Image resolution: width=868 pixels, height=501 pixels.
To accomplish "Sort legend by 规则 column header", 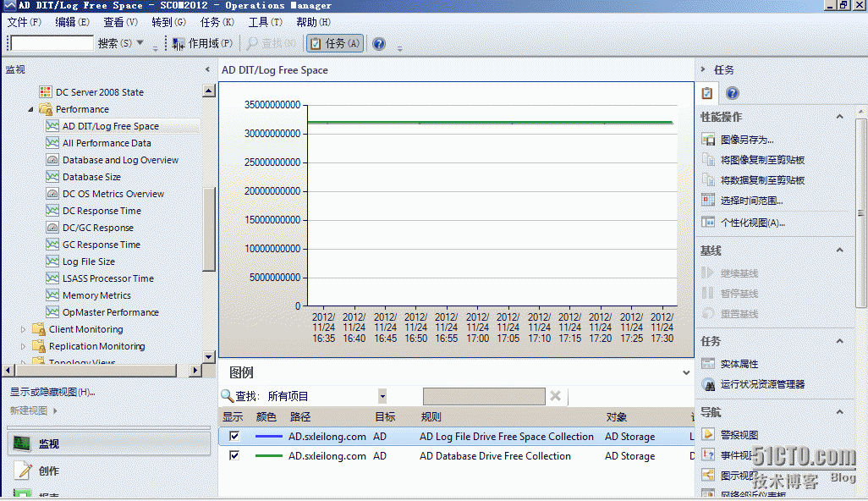I will 431,417.
